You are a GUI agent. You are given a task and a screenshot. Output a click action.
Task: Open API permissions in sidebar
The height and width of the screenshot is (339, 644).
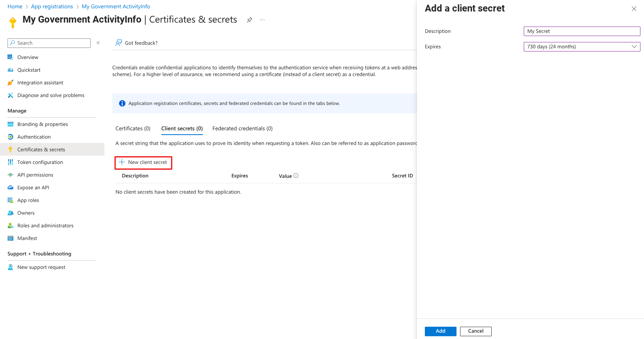[35, 175]
